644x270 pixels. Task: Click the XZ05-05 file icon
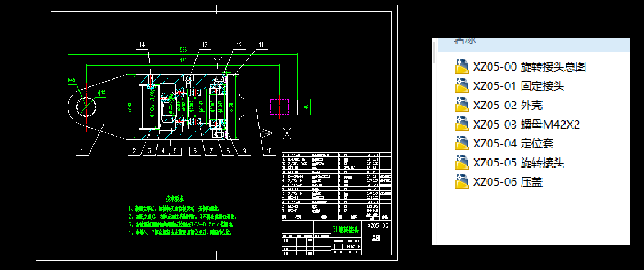coord(460,163)
